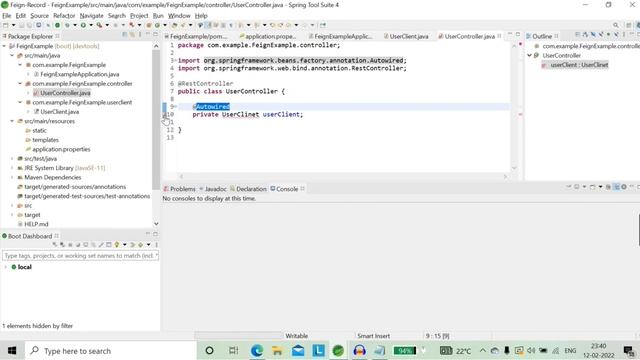Click Boot Dashboard start/restart icon
The width and height of the screenshot is (640, 360).
54,244
